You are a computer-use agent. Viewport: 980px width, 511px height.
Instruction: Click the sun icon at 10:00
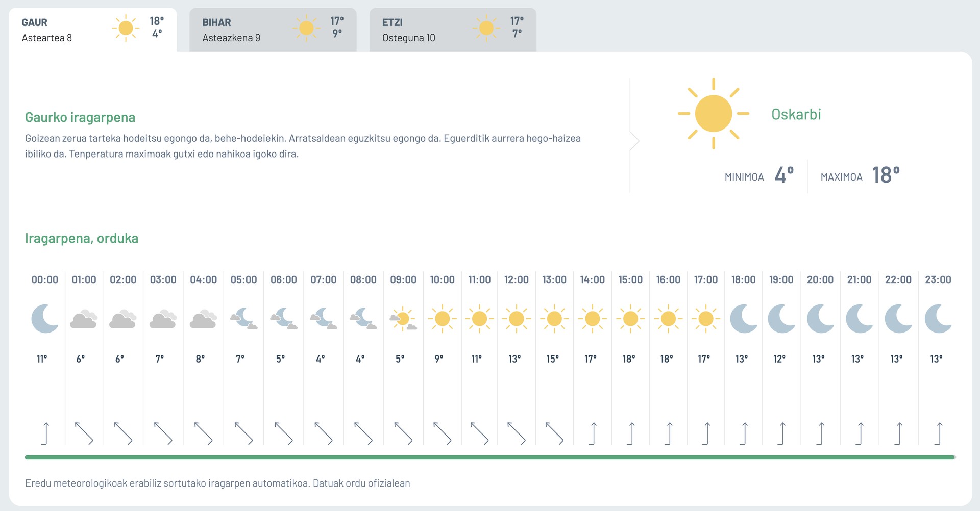tap(442, 319)
